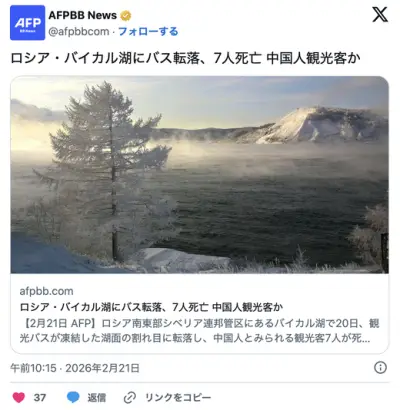Click the heart like icon
Image resolution: width=400 pixels, height=410 pixels.
pos(19,397)
